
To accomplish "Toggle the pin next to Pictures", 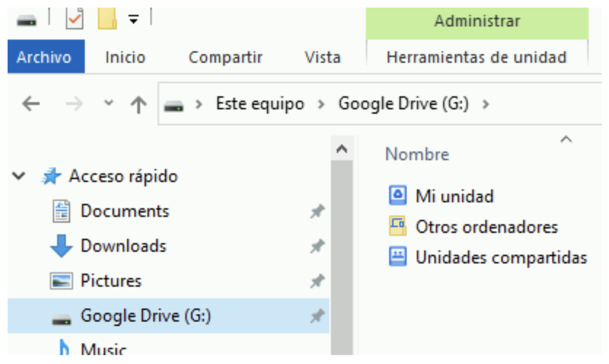I will tap(317, 281).
